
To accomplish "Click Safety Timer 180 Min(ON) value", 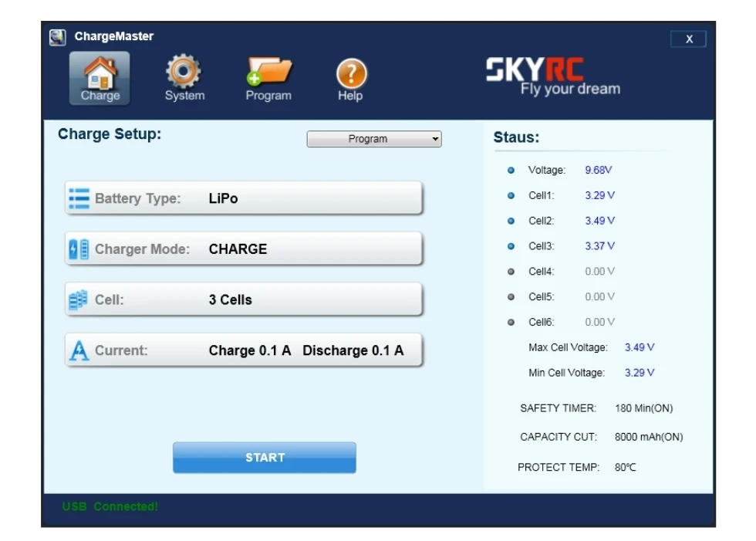I will [643, 408].
